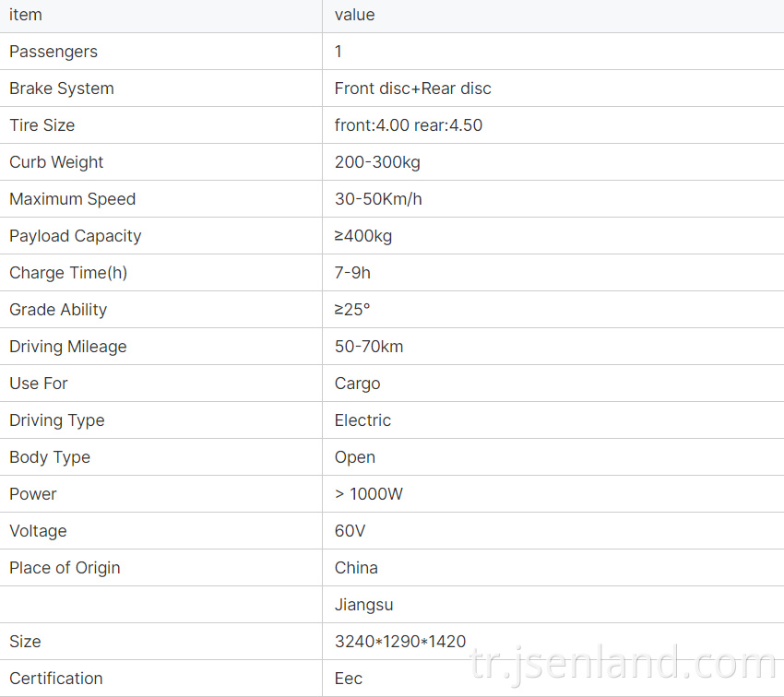
Task: Select the 'Cargo' use value
Action: [358, 384]
